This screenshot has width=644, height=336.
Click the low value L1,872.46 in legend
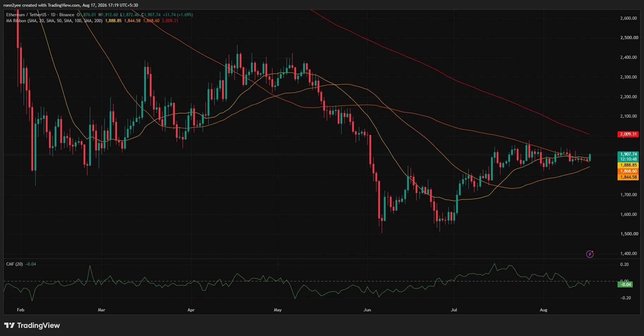(x=129, y=15)
